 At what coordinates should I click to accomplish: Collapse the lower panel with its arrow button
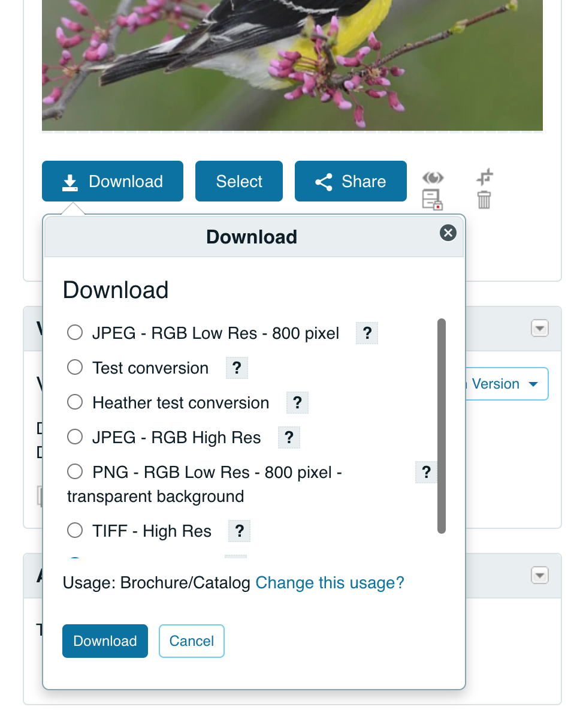pos(539,575)
